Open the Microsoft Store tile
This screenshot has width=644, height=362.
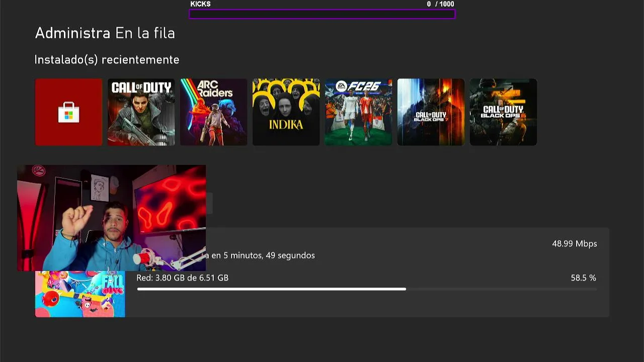[x=68, y=112]
